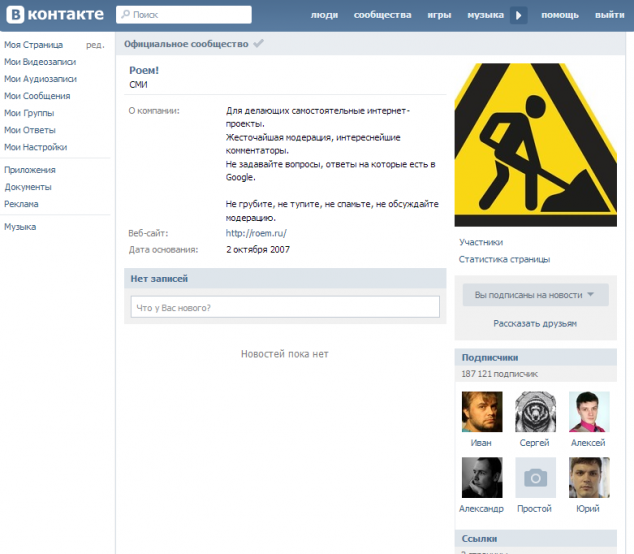The height and width of the screenshot is (554, 634).
Task: Open Статистика страницы
Action: 504,259
